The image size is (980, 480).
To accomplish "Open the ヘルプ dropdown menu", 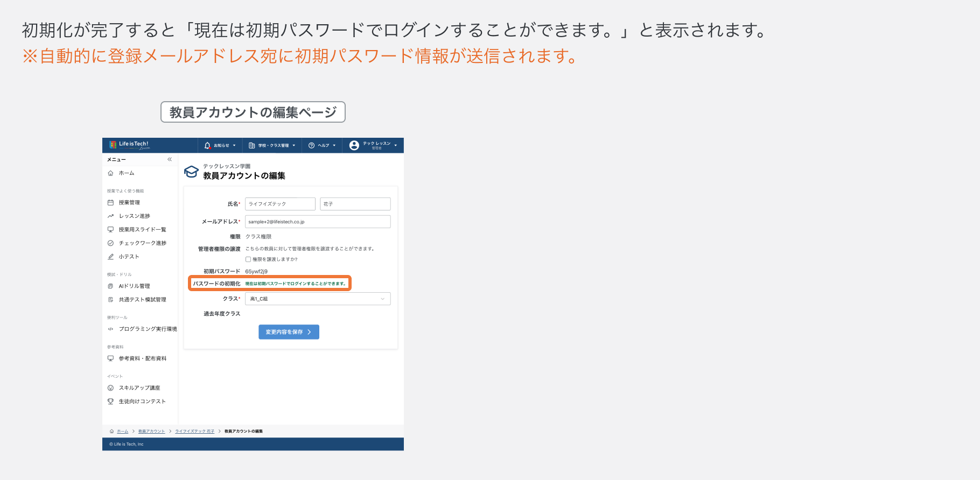I will [x=322, y=145].
